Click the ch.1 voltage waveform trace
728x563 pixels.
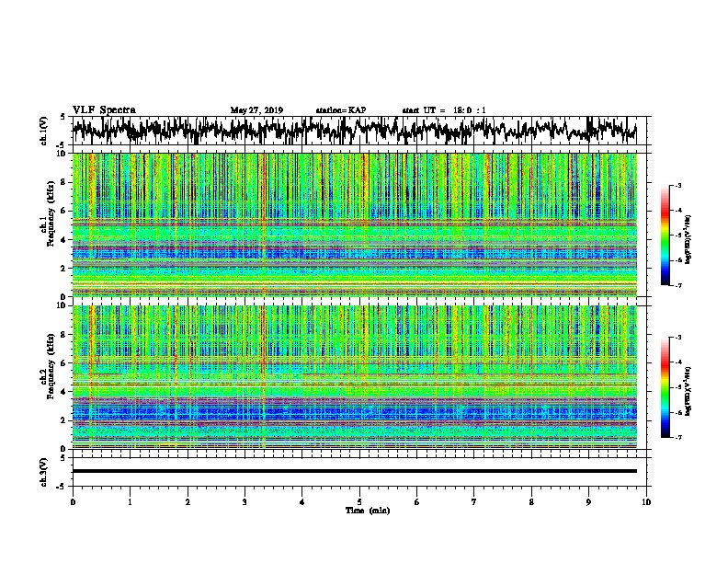[x=354, y=130]
